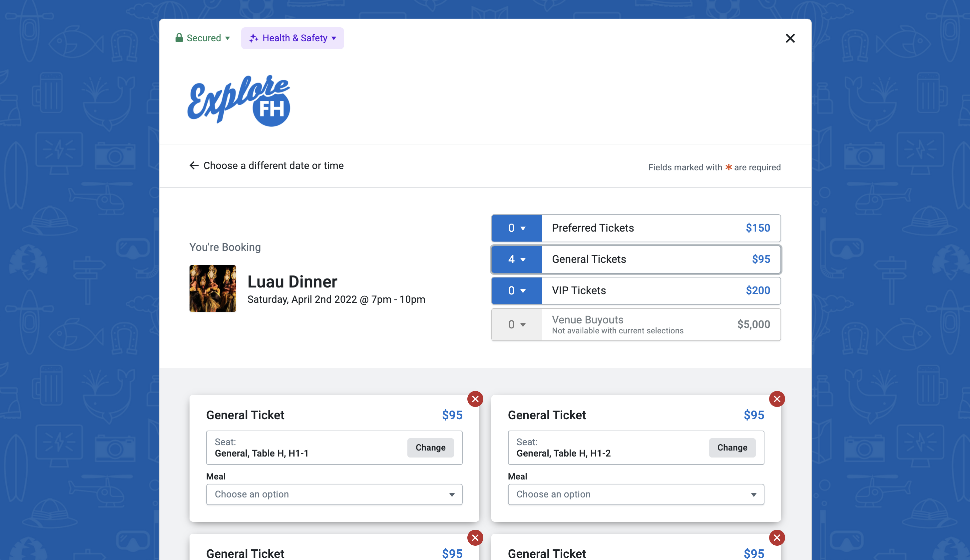Viewport: 970px width, 560px height.
Task: Change seat for General, Table H, H1-1
Action: [x=430, y=447]
